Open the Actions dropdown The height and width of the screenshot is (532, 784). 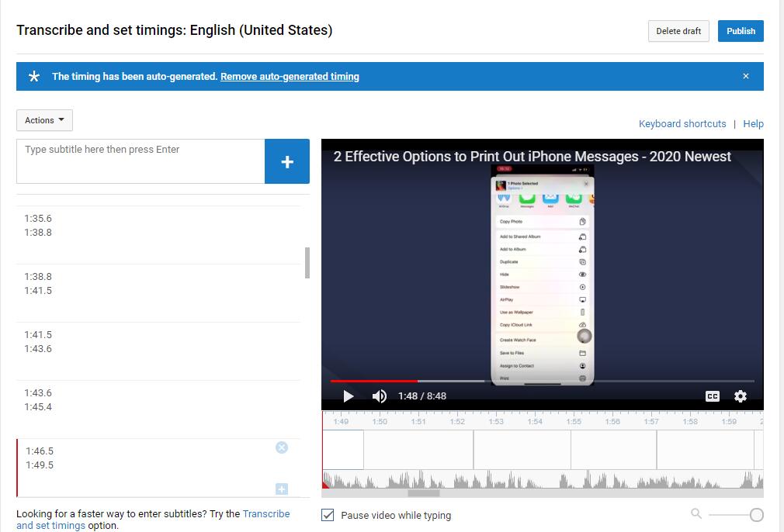[44, 120]
